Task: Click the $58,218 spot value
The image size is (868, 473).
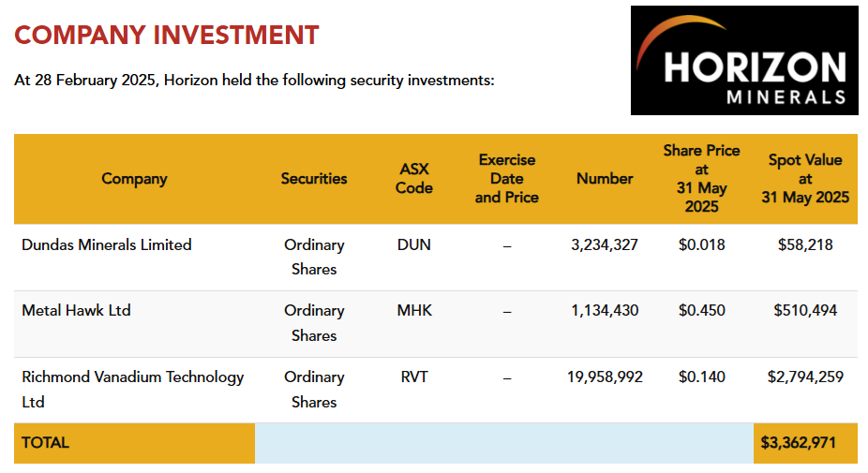Action: coord(805,244)
